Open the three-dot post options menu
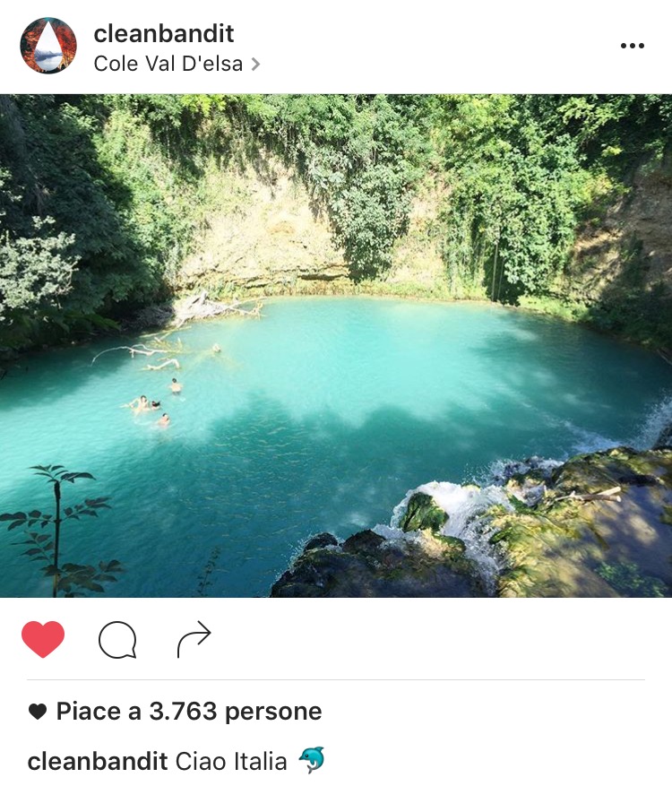Screen dimensions: 672x786 click(632, 46)
